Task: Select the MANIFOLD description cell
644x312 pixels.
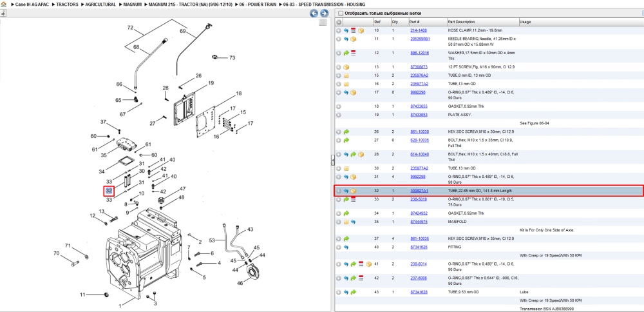Action: click(457, 222)
